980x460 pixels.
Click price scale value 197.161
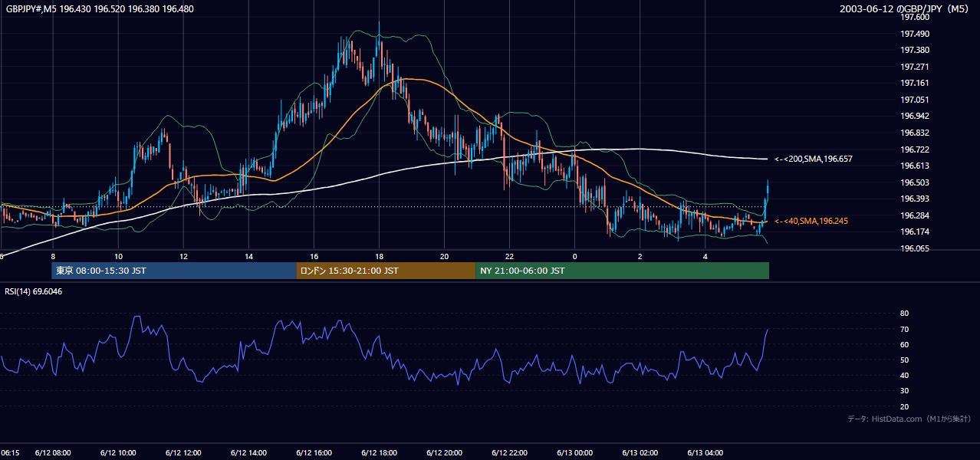click(915, 84)
